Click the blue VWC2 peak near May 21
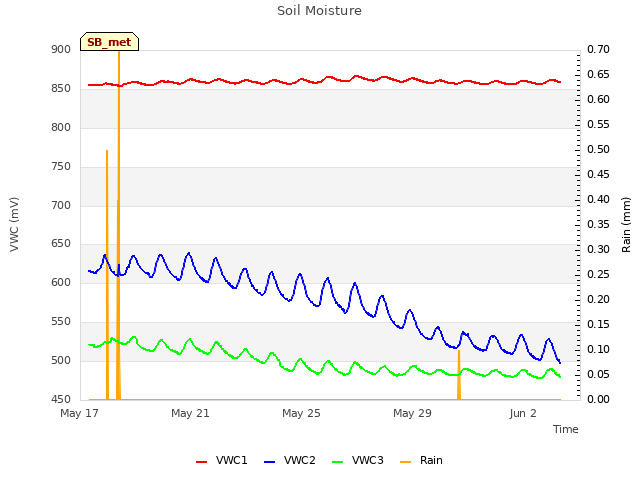This screenshot has height=480, width=640. click(189, 253)
